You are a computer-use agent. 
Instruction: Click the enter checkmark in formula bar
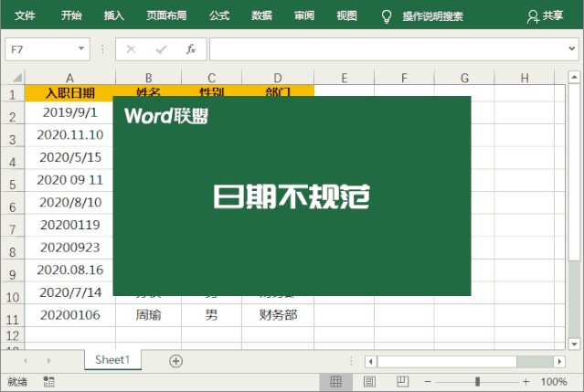tap(161, 49)
